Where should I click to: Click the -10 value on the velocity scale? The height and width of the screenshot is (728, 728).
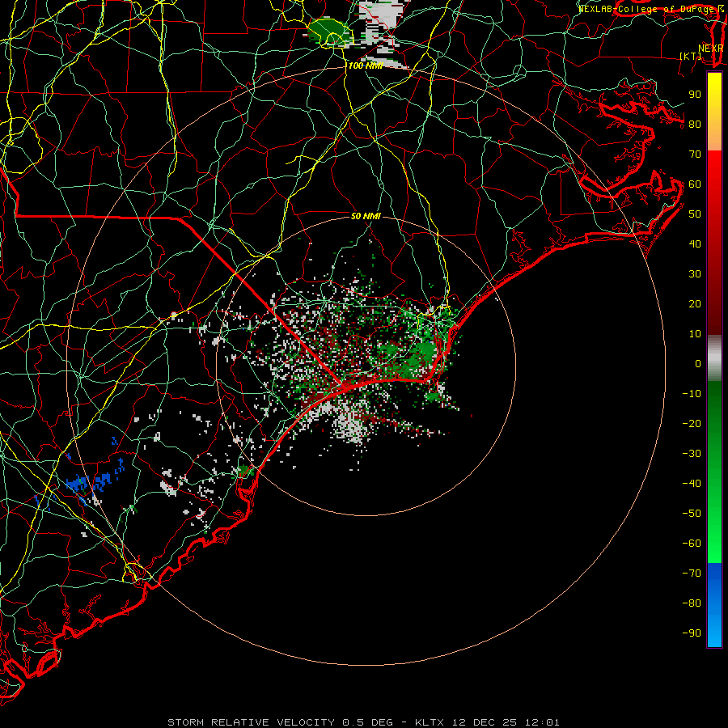(692, 394)
